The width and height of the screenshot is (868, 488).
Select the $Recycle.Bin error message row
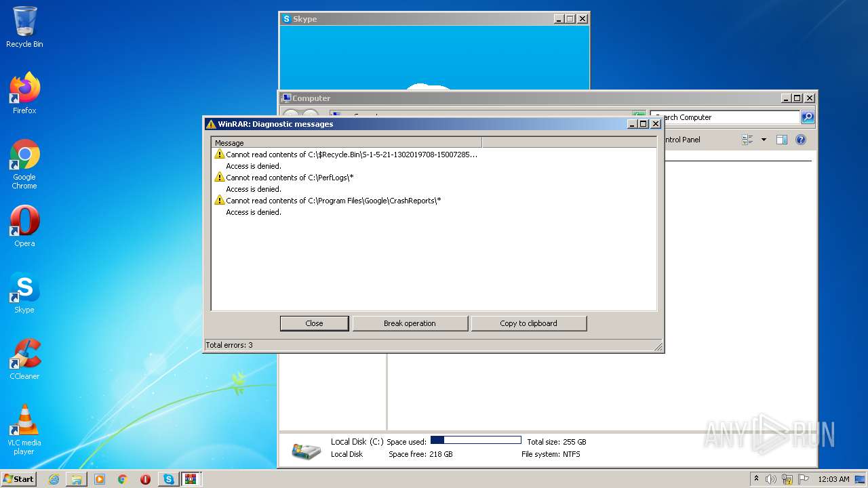[x=347, y=155]
